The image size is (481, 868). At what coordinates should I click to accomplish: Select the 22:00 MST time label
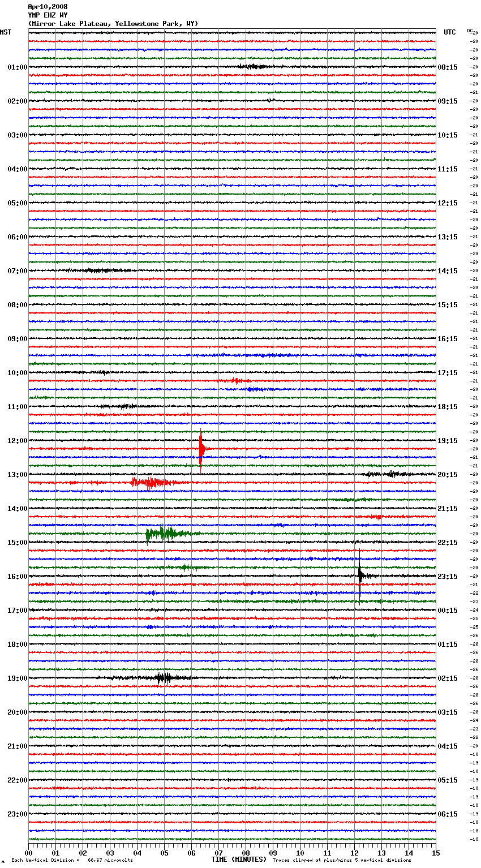point(18,780)
